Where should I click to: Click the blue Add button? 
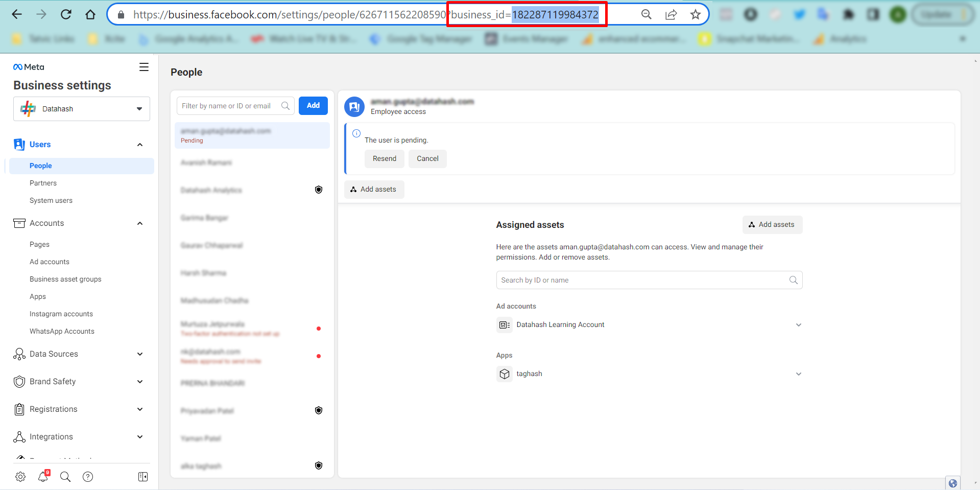pos(313,106)
